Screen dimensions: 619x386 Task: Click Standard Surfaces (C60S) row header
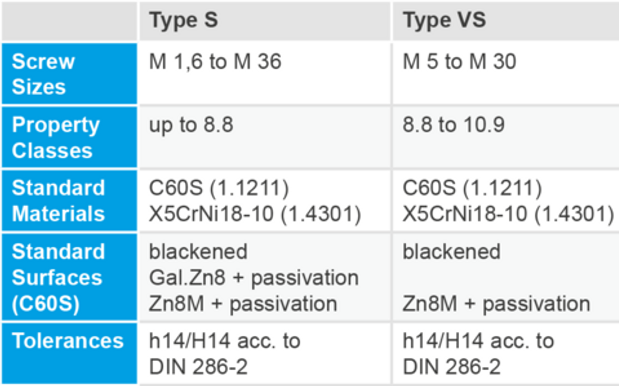pyautogui.click(x=69, y=277)
